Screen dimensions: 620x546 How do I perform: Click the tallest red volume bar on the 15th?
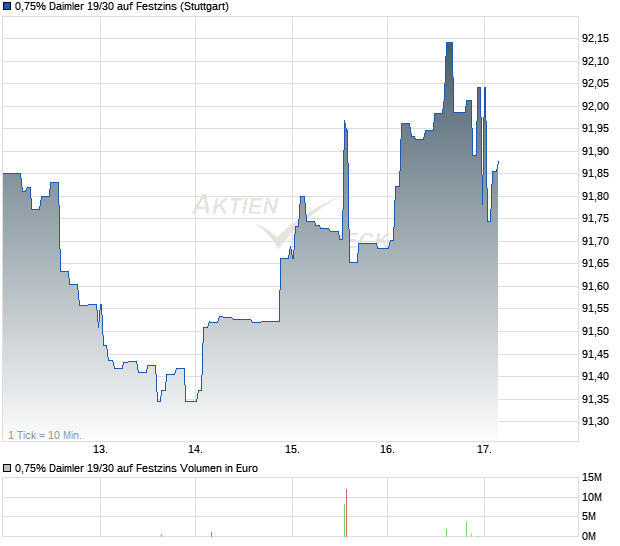[x=346, y=513]
